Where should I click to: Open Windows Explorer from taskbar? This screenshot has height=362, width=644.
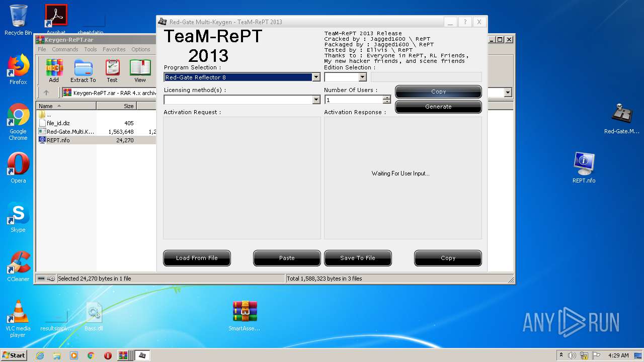pyautogui.click(x=57, y=355)
